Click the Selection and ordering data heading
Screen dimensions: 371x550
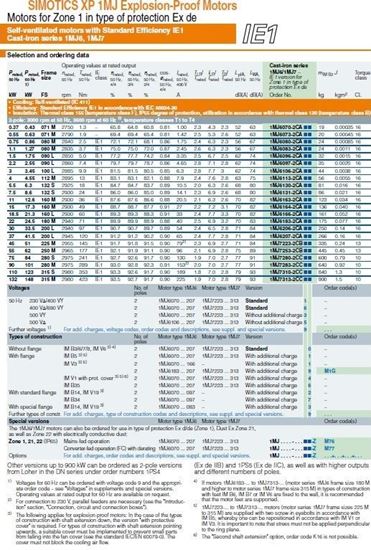[48, 55]
